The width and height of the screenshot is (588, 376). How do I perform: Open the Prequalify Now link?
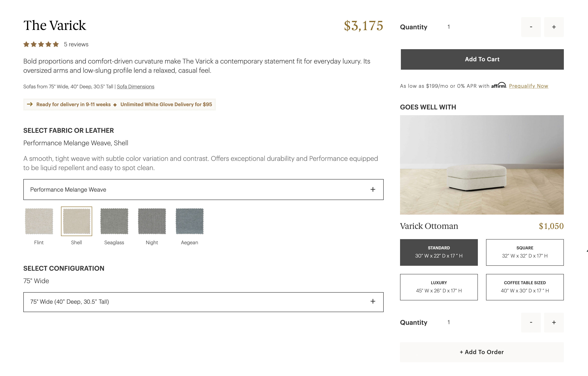coord(529,86)
